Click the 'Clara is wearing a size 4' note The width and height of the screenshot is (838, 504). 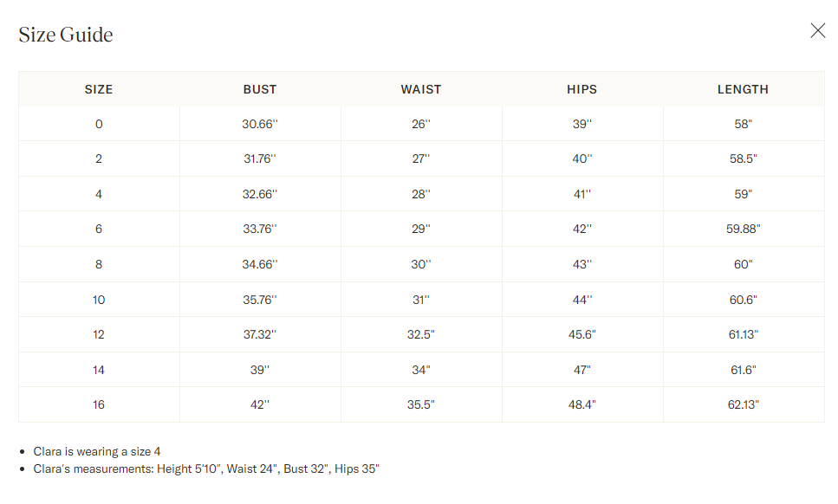click(x=97, y=452)
